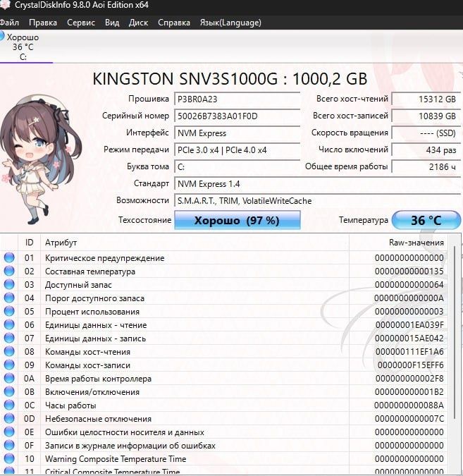463x476 pixels.
Task: Click the Raw-значения column header
Action: pos(398,243)
